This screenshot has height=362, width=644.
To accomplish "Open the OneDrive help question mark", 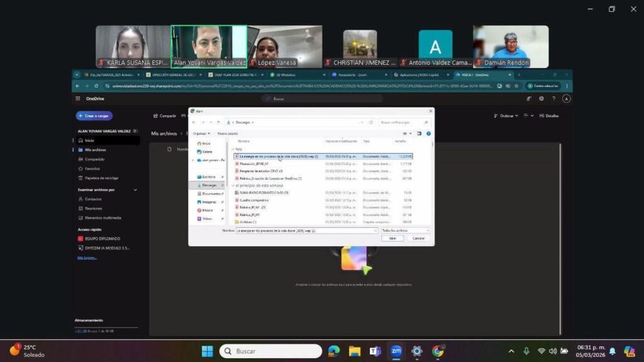I will [x=553, y=99].
